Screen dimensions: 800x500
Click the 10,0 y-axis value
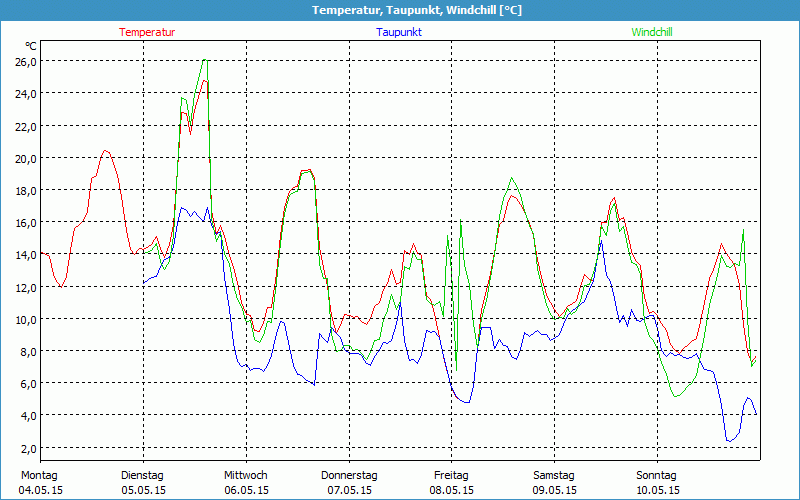(x=26, y=319)
